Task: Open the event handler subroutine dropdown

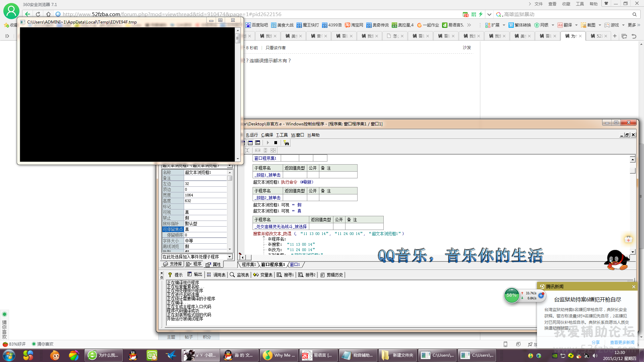Action: click(x=230, y=257)
